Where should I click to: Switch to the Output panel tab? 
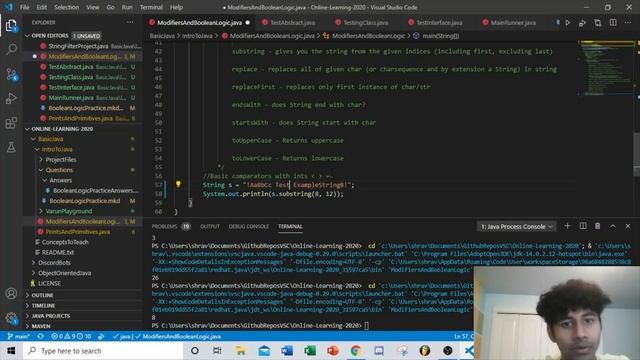[x=210, y=226]
